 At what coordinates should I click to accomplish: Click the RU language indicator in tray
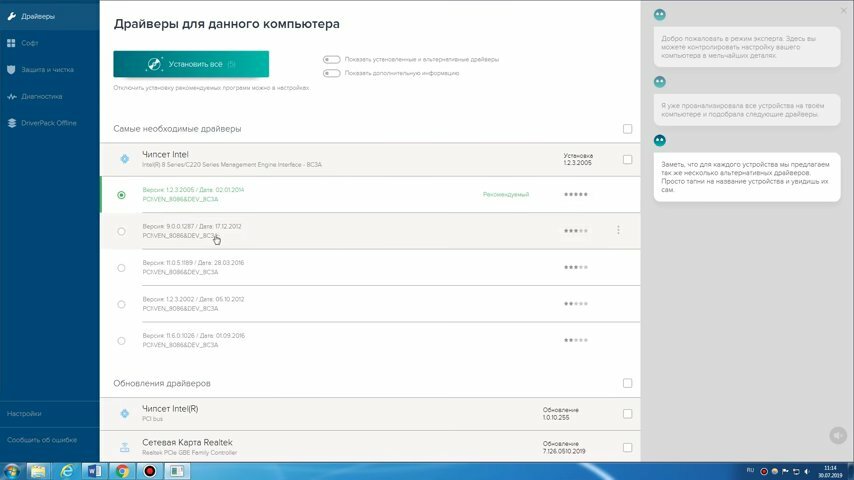tap(750, 470)
